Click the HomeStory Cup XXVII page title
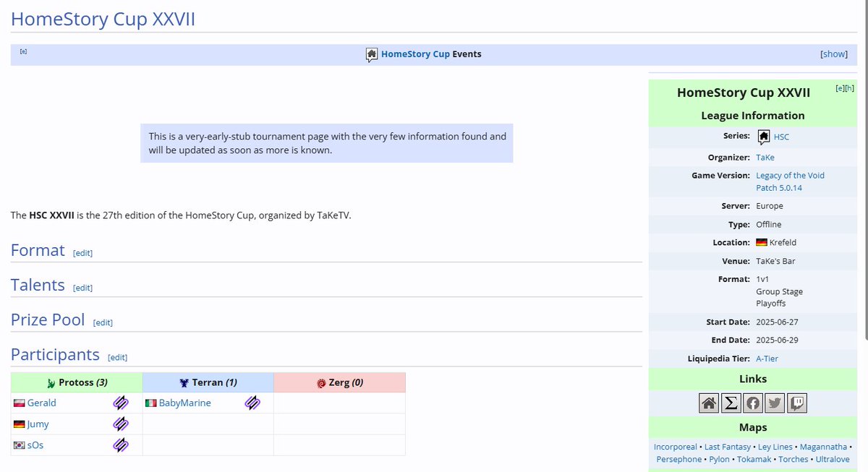 click(103, 19)
